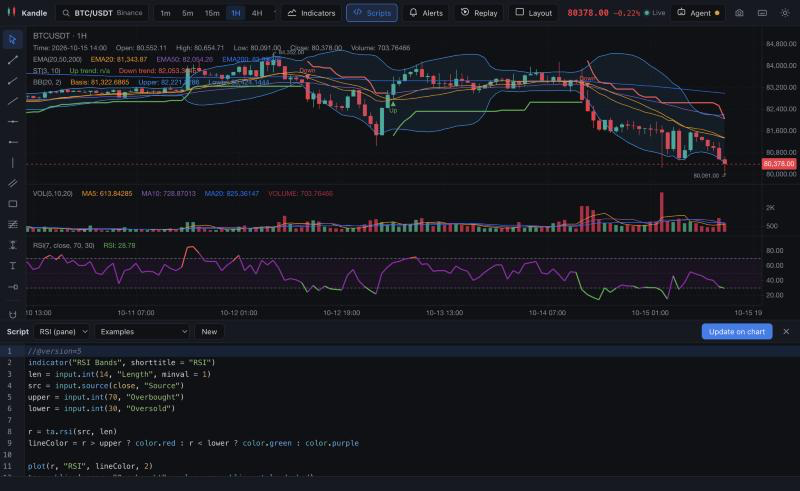Switch to the 4H timeframe
This screenshot has width=800, height=491.
(x=257, y=13)
